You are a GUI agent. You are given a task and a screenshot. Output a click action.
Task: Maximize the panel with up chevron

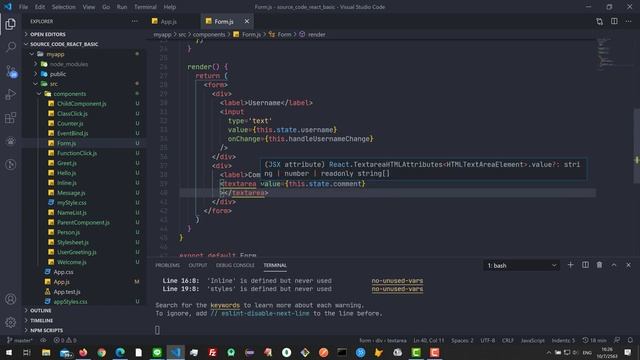(614, 265)
